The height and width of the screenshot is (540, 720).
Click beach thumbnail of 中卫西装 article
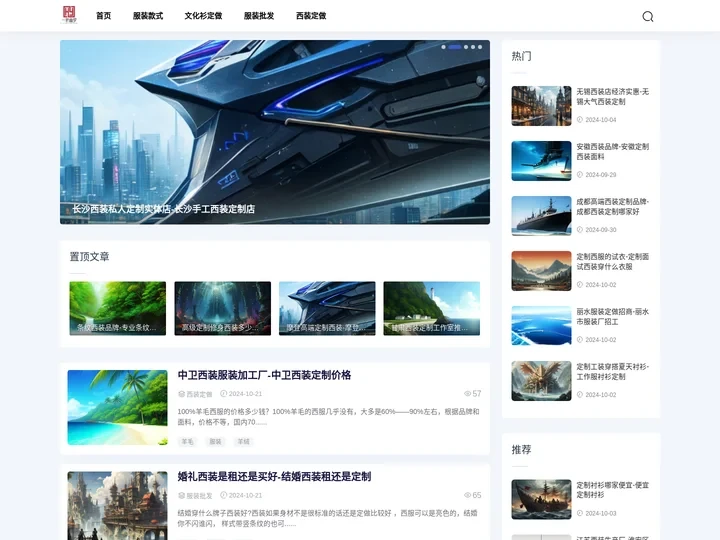(x=118, y=407)
